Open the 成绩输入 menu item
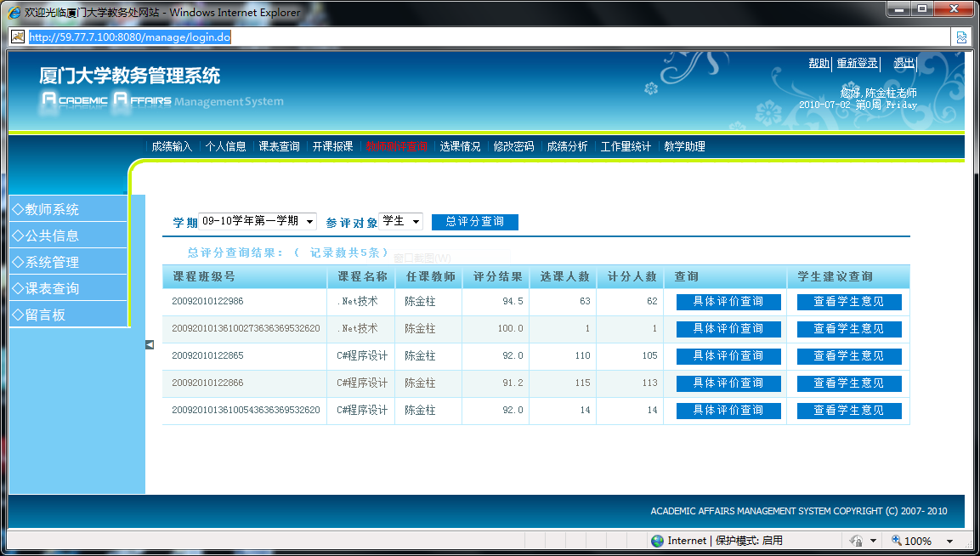 (172, 146)
